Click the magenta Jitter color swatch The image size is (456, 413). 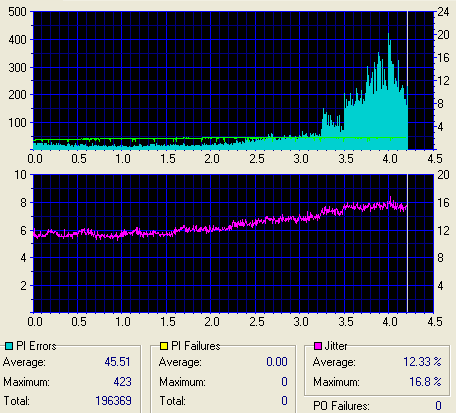318,346
